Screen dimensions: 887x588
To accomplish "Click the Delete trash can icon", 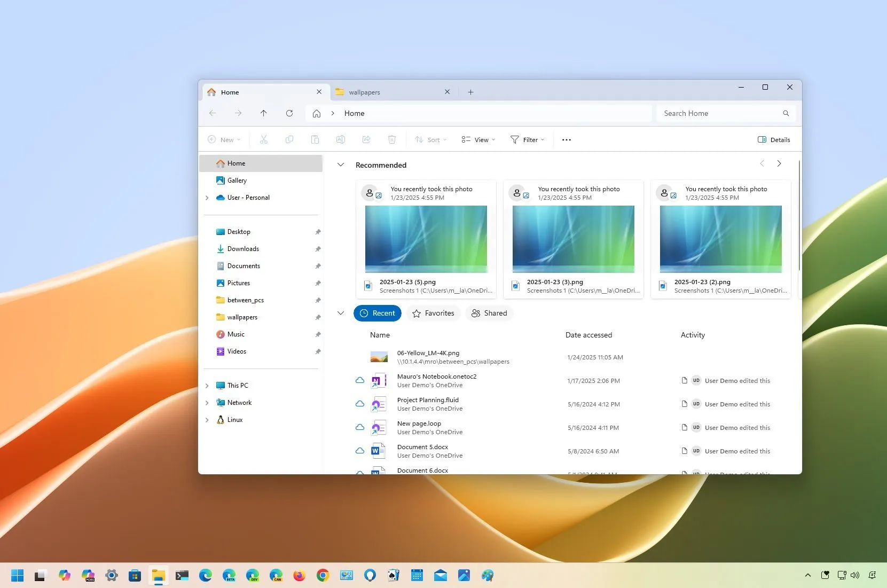I will pos(392,139).
